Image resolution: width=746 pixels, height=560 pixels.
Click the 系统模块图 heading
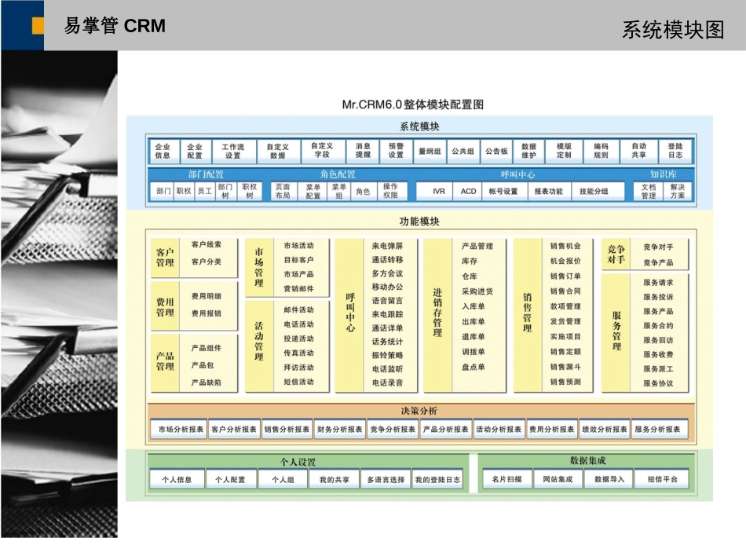pyautogui.click(x=673, y=30)
